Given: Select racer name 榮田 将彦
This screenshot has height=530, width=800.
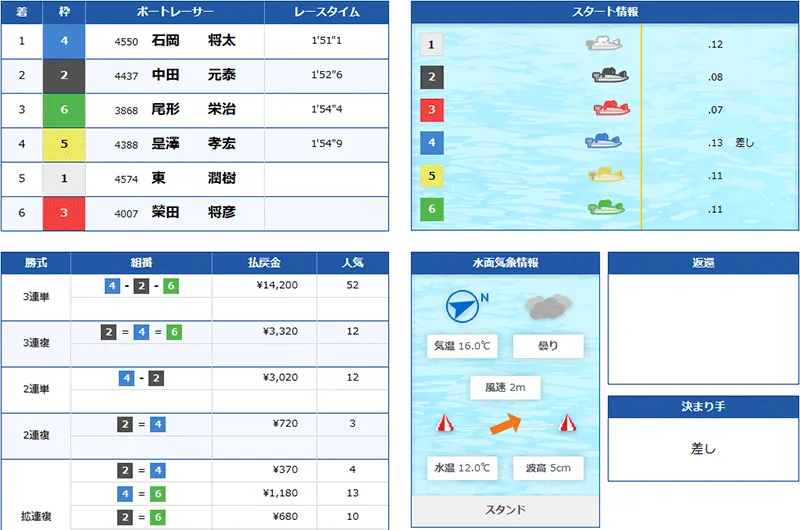Looking at the screenshot, I should pos(193,212).
